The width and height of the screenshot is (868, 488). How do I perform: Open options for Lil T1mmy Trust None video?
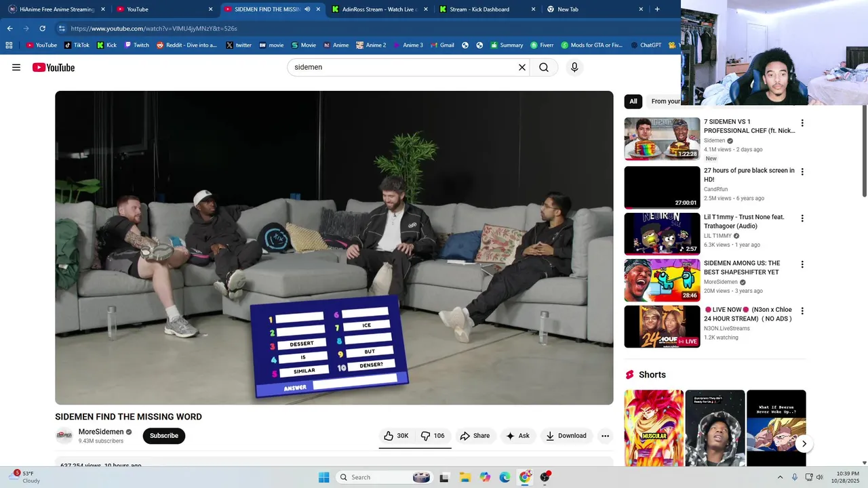pos(802,218)
